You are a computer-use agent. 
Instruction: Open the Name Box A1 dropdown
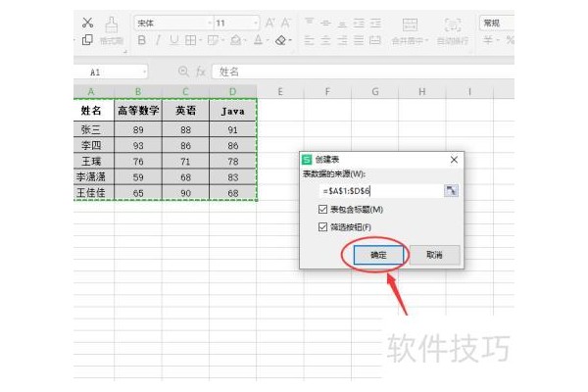click(144, 72)
